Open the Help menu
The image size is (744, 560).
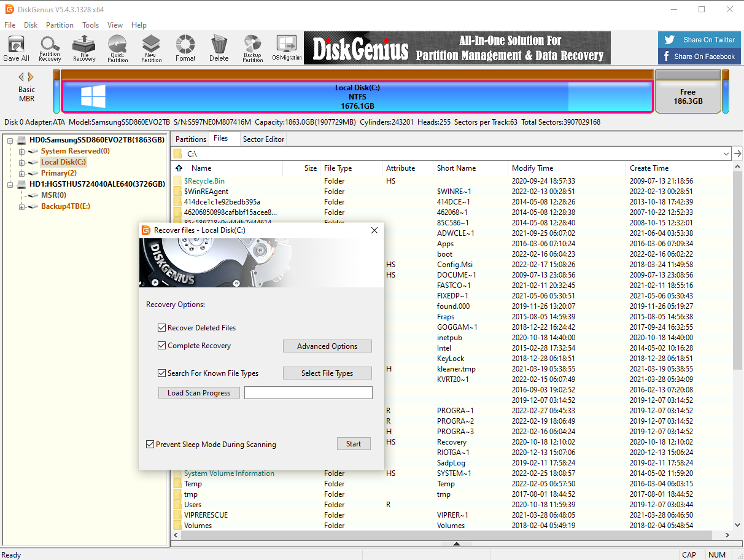pos(139,25)
